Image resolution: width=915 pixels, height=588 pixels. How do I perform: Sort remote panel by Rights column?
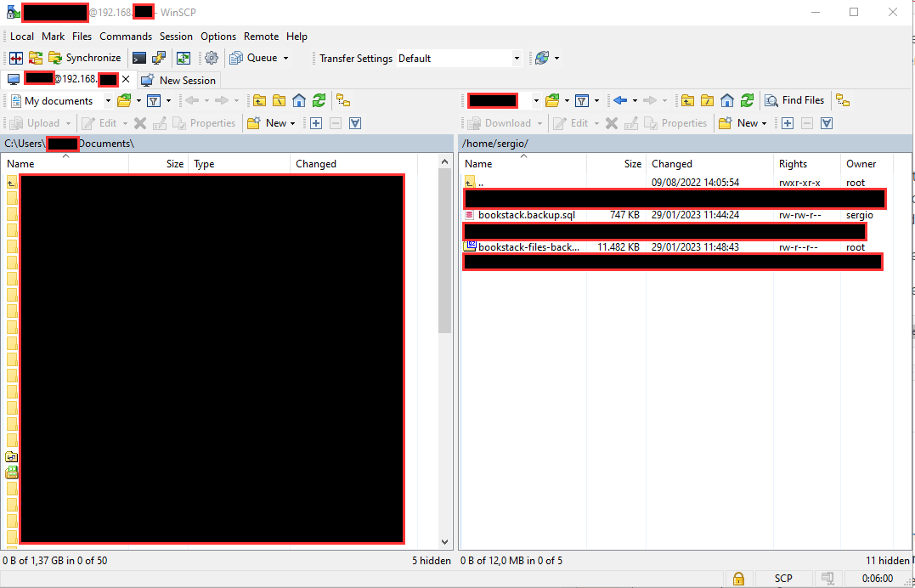click(x=807, y=164)
